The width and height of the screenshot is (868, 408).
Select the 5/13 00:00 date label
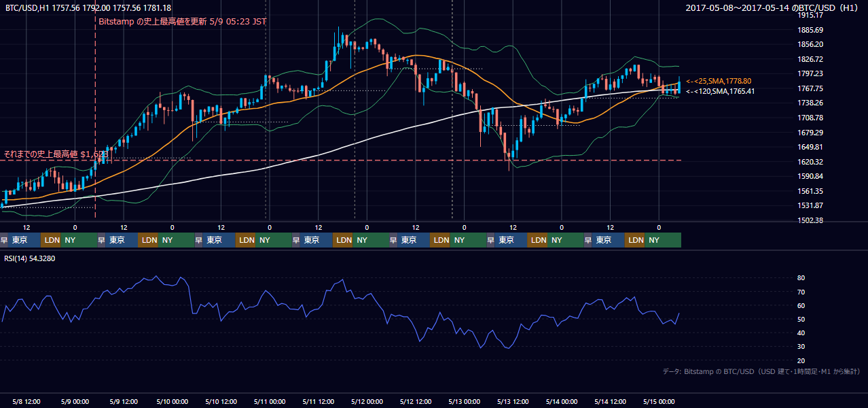pyautogui.click(x=465, y=401)
